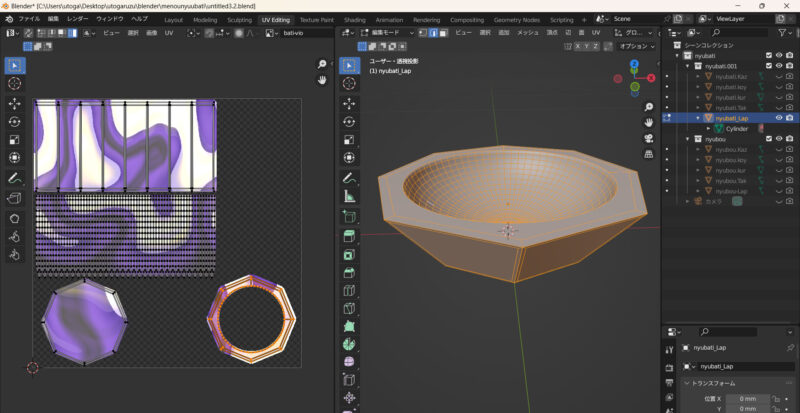Image resolution: width=800 pixels, height=413 pixels.
Task: Select the Inset Faces tool
Action: point(349,254)
